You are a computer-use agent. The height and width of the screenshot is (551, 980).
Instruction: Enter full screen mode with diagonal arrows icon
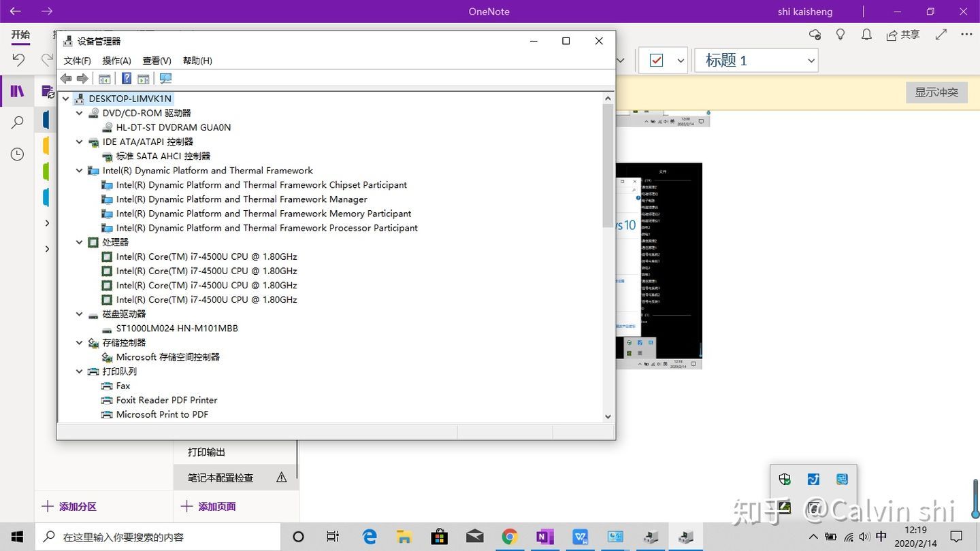point(941,35)
